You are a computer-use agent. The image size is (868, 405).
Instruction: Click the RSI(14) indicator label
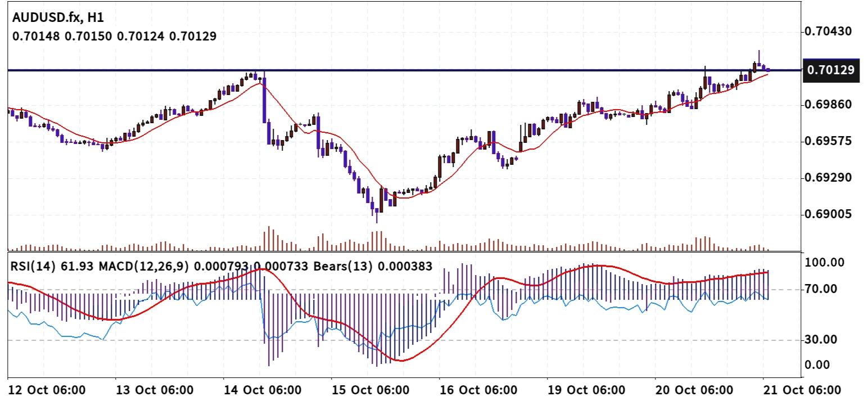(33, 267)
